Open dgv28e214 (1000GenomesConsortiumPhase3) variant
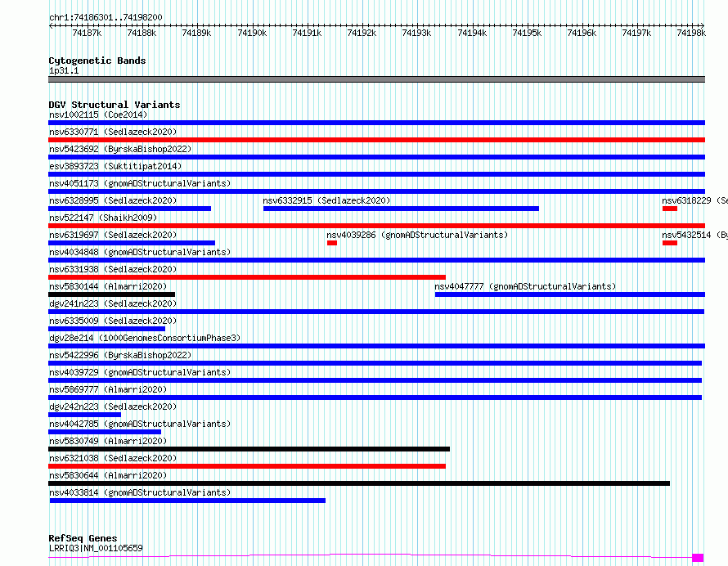The width and height of the screenshot is (728, 566). click(145, 338)
